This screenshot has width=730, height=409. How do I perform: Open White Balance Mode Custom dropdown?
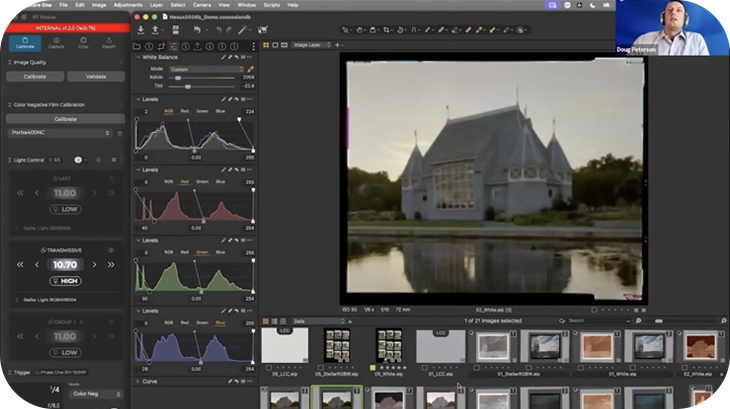pyautogui.click(x=206, y=69)
